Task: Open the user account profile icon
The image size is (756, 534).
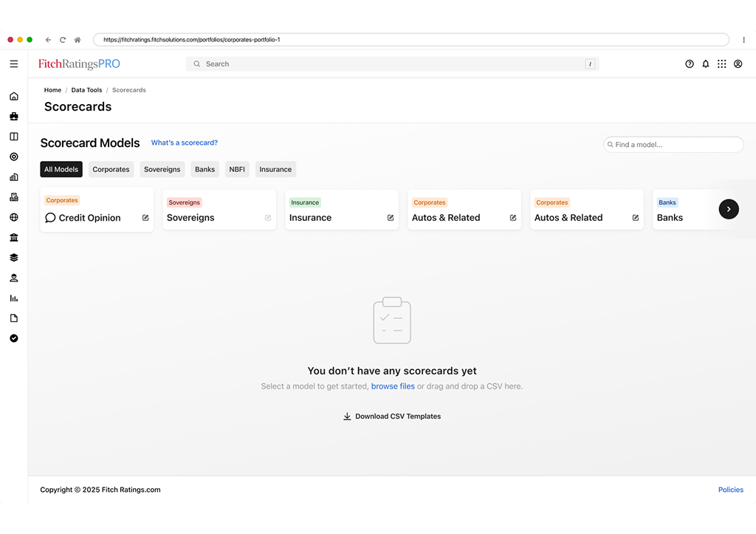Action: coord(738,64)
